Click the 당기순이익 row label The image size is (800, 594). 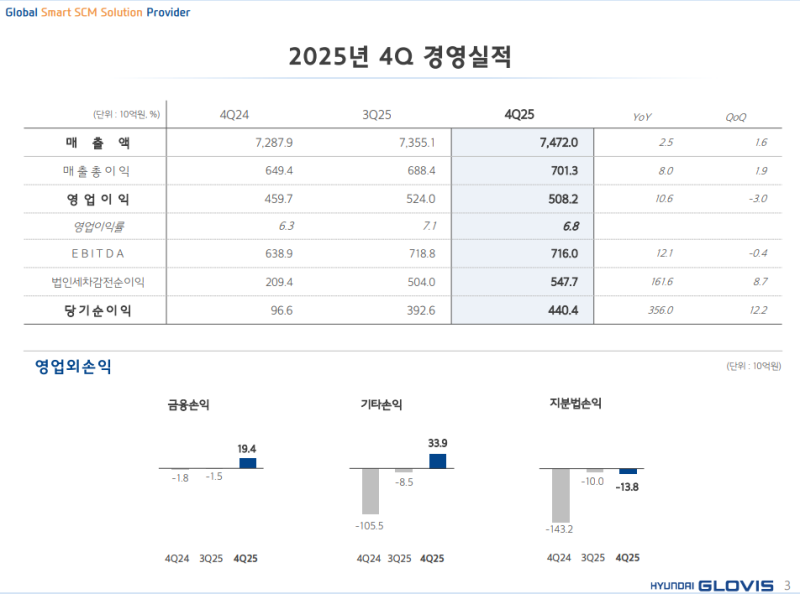tap(96, 311)
